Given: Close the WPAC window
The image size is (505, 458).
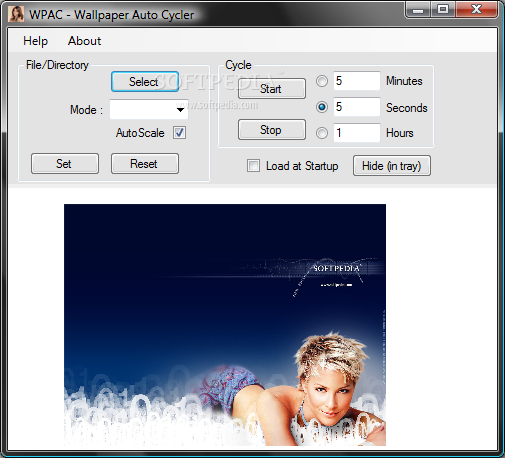Looking at the screenshot, I should tap(476, 9).
